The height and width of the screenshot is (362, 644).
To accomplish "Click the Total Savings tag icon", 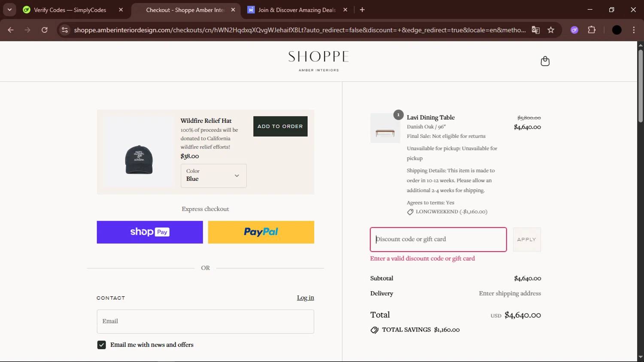I will pyautogui.click(x=374, y=330).
